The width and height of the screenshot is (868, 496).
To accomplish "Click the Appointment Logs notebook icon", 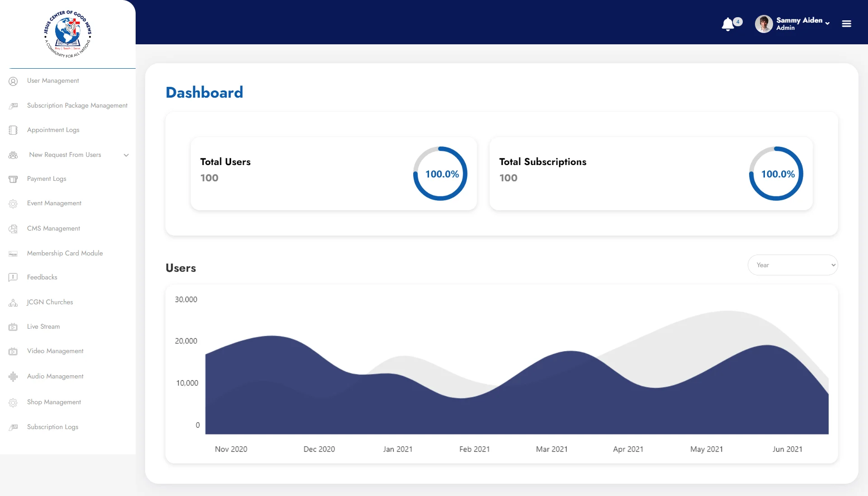I will click(x=13, y=130).
